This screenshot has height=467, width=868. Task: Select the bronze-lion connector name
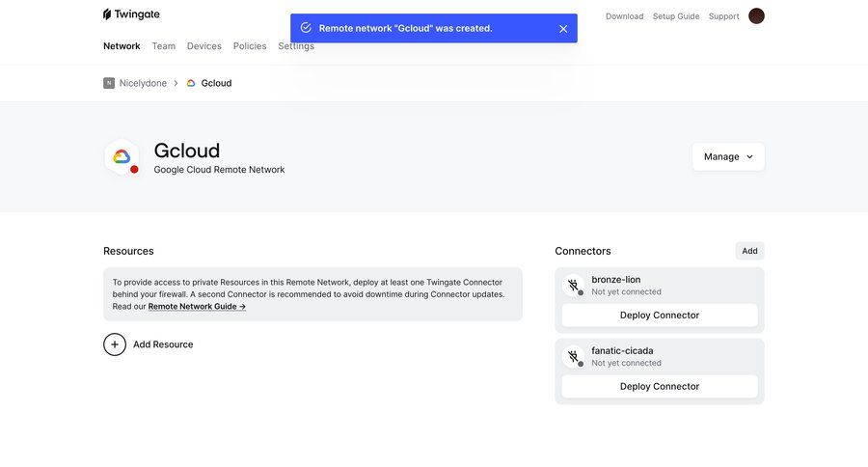[615, 280]
